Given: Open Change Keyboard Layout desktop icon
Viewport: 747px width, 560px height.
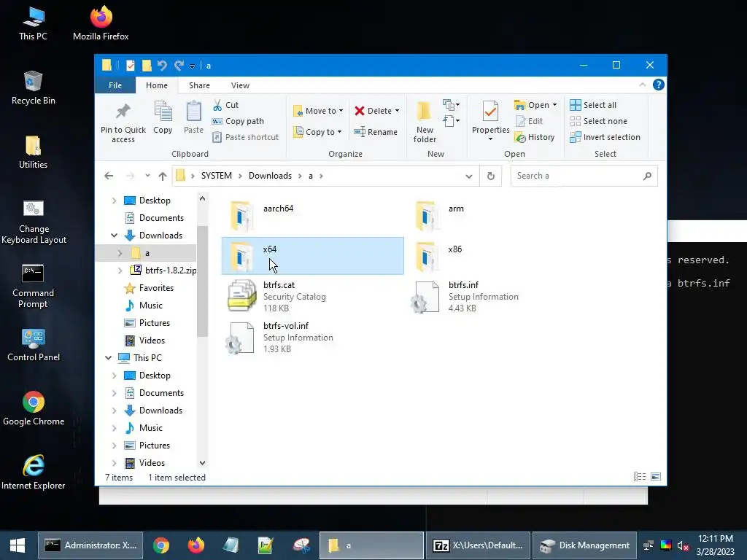Looking at the screenshot, I should (x=34, y=222).
